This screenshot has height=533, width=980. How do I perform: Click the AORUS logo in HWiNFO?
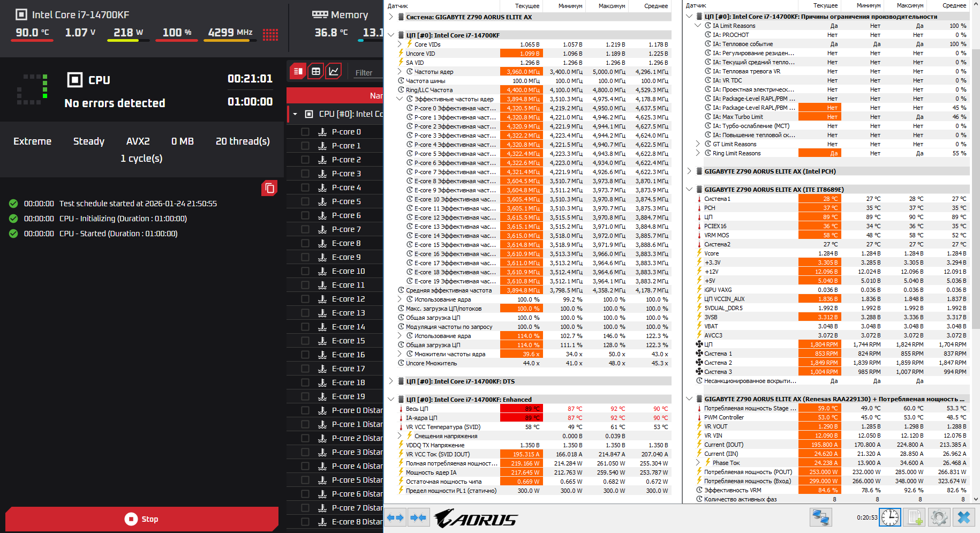tap(476, 519)
